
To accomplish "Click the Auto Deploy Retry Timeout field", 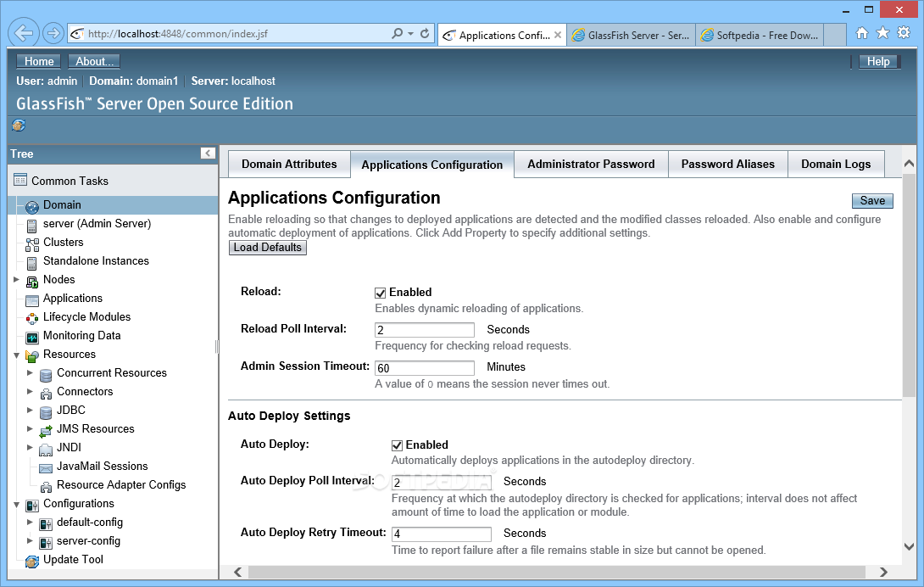I will coord(441,534).
